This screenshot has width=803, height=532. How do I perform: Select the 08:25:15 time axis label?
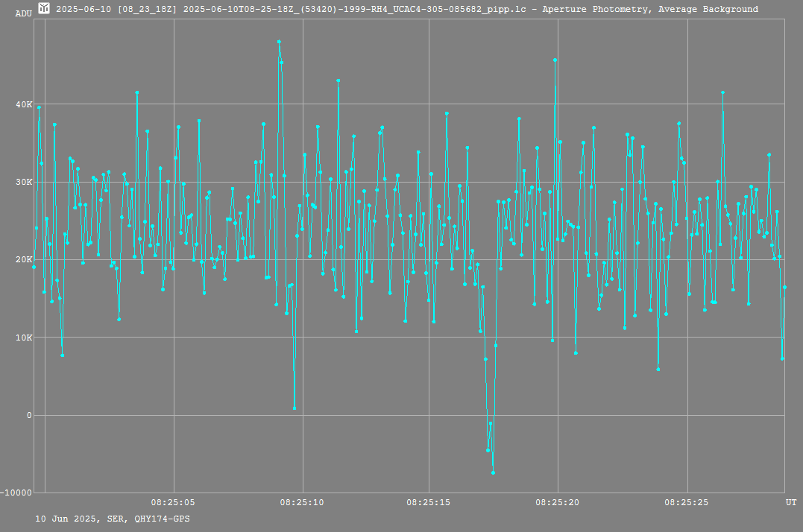429,502
